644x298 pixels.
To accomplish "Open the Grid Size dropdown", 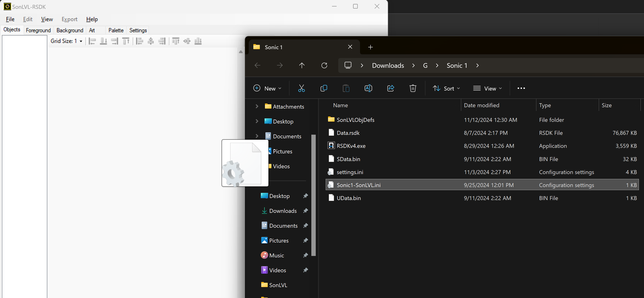I will (81, 41).
